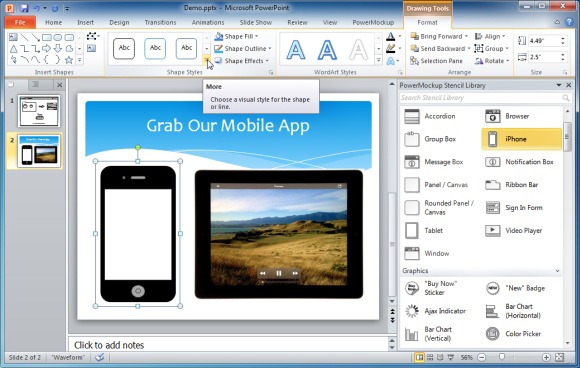The height and width of the screenshot is (368, 580).
Task: Open Bring Forward dropdown arrow
Action: click(466, 36)
